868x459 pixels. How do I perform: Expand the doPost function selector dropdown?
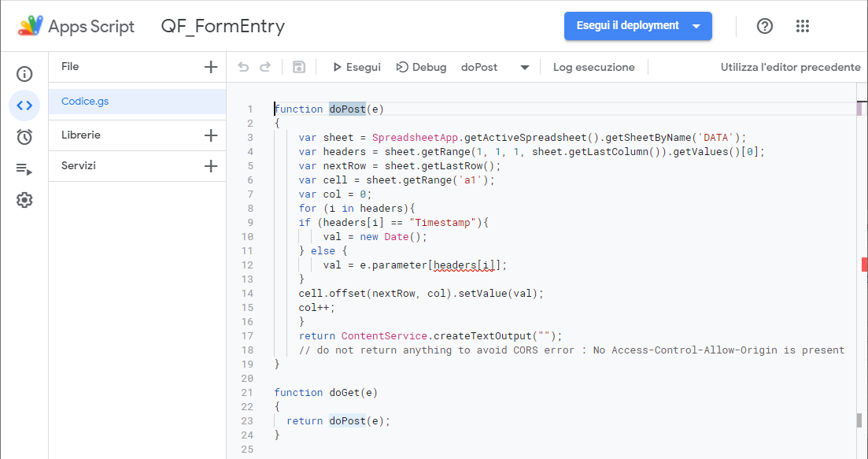coord(524,68)
